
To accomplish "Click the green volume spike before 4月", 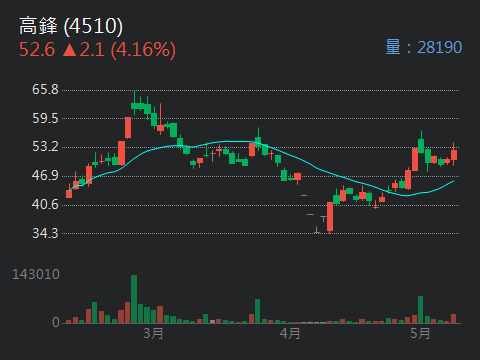I will point(258,311).
